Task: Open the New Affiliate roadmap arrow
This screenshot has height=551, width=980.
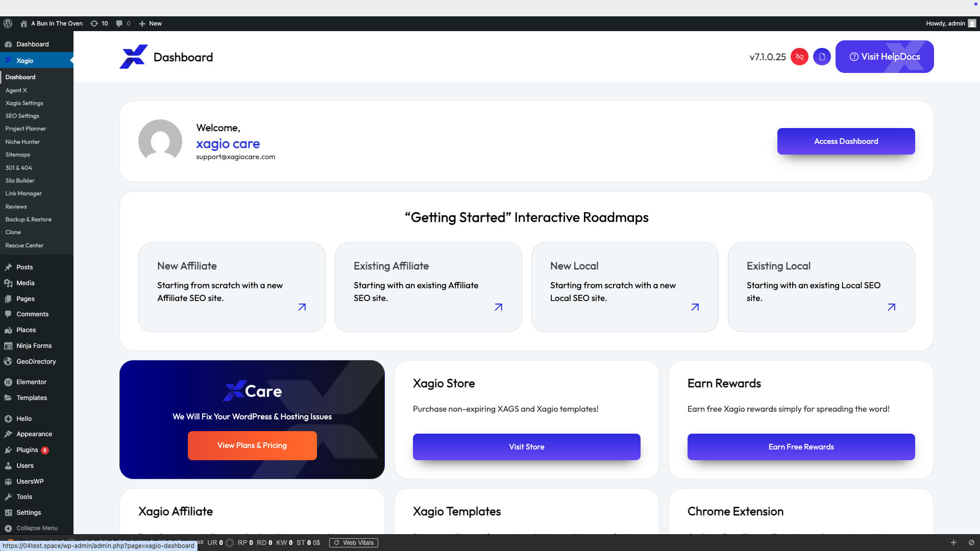Action: coord(302,307)
